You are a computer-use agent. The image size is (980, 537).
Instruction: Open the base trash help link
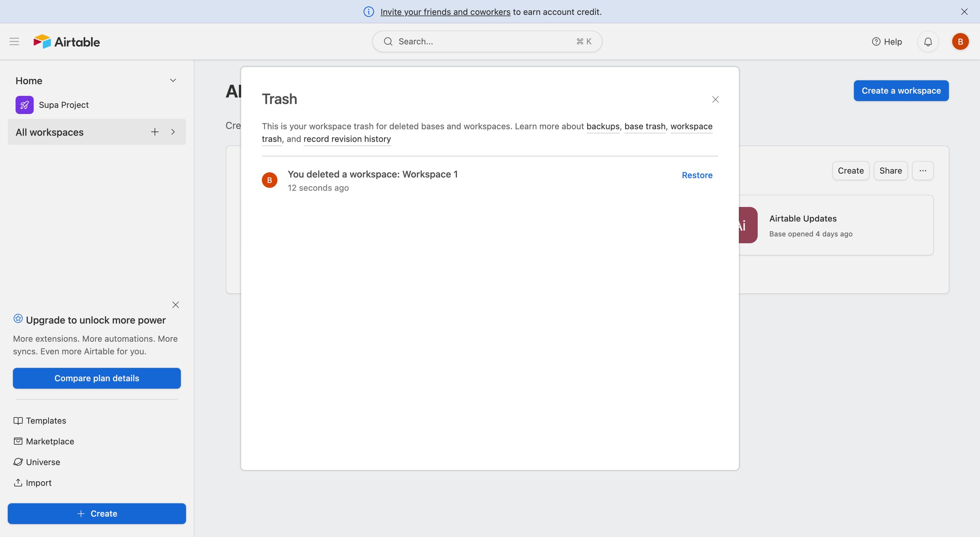click(645, 126)
